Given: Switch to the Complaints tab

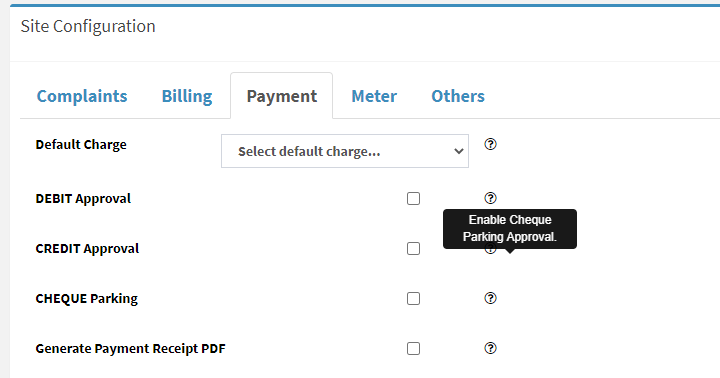Looking at the screenshot, I should [82, 96].
